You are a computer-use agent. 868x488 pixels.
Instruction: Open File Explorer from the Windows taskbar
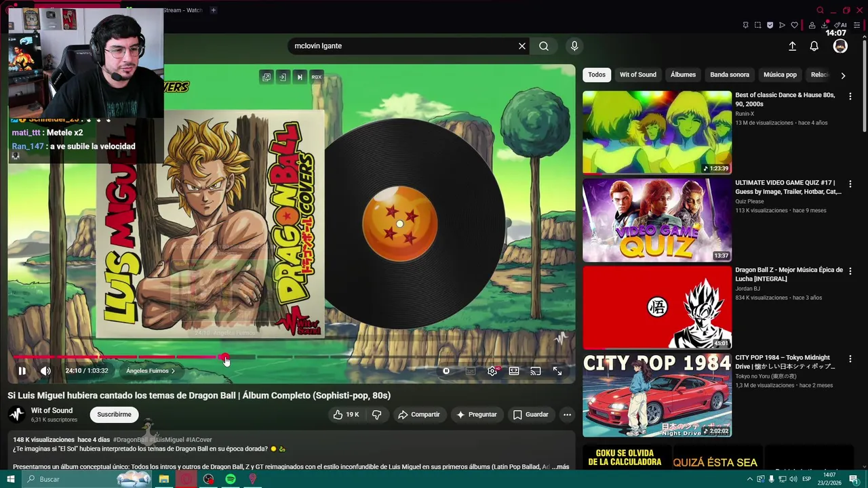tap(164, 479)
